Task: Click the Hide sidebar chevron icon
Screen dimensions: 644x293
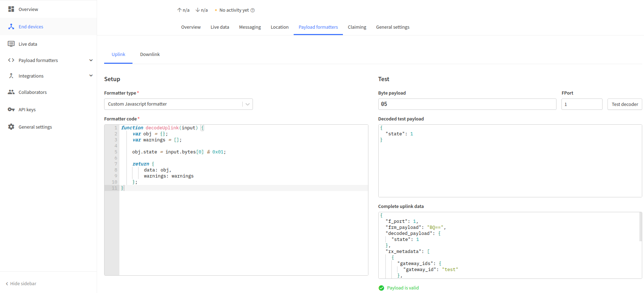Action: click(x=7, y=284)
